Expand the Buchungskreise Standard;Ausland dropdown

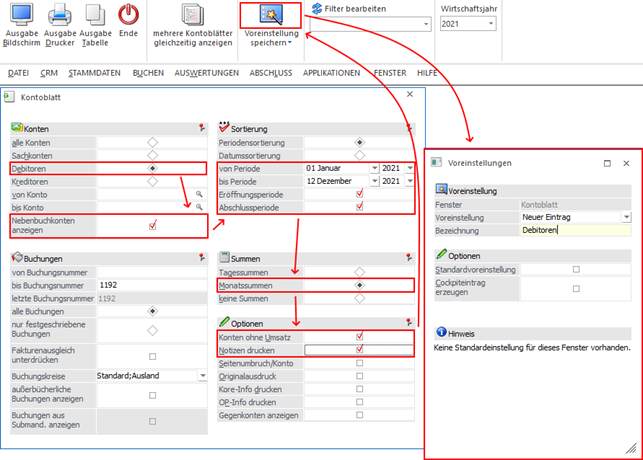pyautogui.click(x=202, y=375)
